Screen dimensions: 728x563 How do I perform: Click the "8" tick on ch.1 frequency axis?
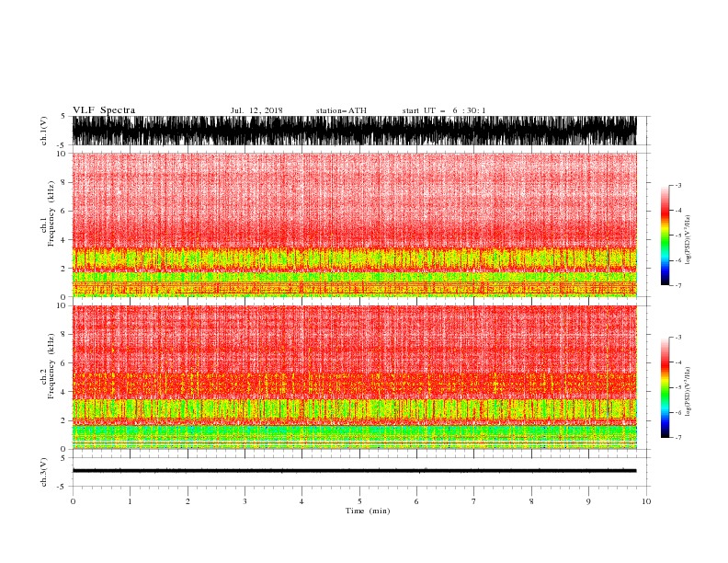(x=63, y=182)
